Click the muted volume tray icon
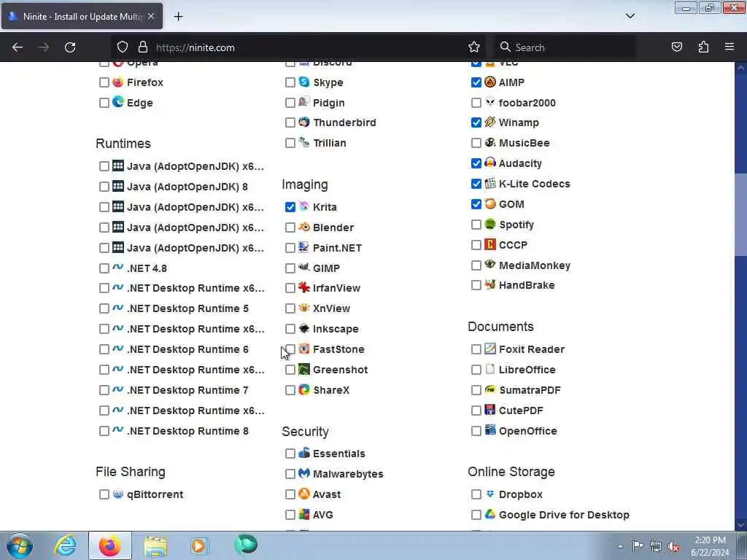Screen dimensions: 747x560 pyautogui.click(x=673, y=546)
